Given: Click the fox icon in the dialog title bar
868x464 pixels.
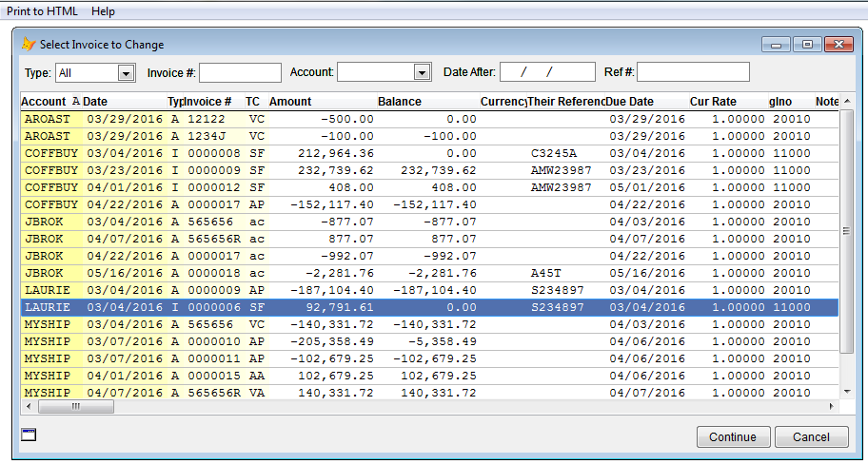Looking at the screenshot, I should tap(29, 45).
